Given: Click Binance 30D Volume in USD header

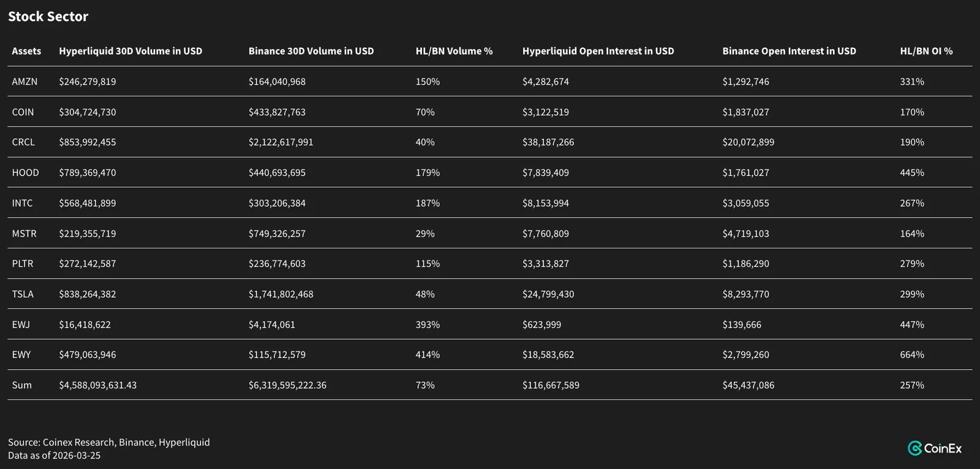Looking at the screenshot, I should (311, 51).
